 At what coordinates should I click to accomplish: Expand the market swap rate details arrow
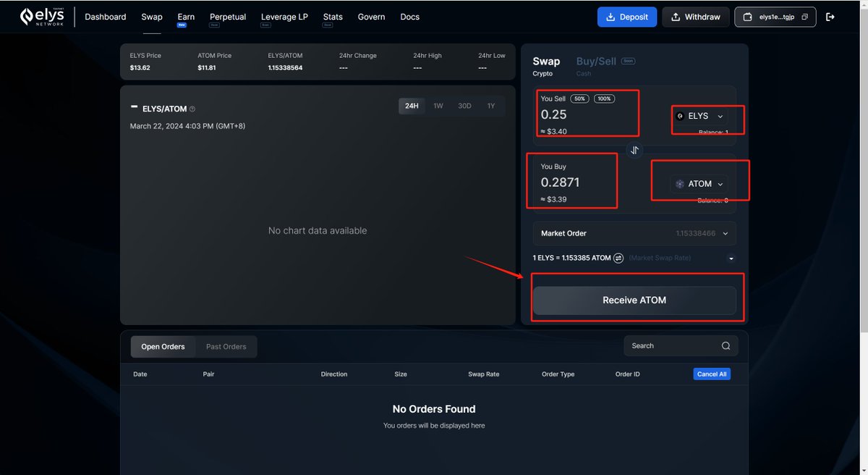click(731, 258)
